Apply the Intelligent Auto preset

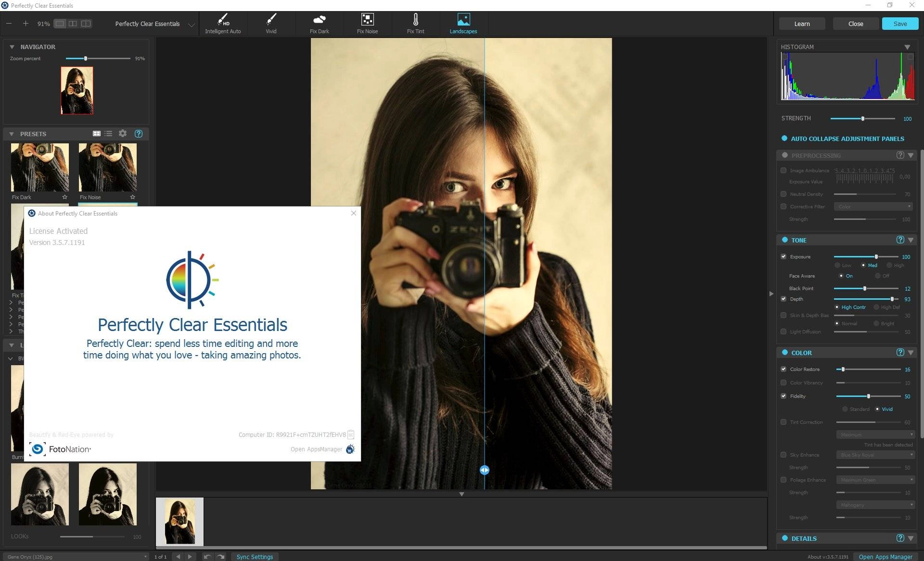[223, 24]
